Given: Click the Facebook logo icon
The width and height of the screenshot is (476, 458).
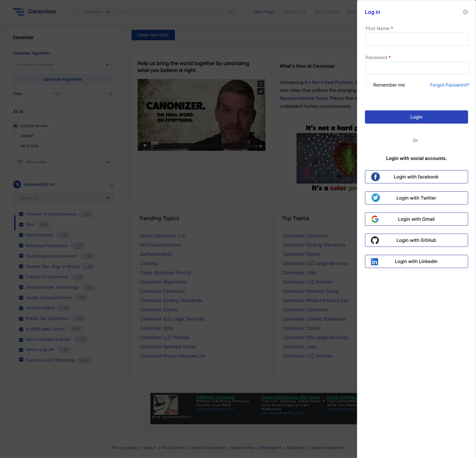Looking at the screenshot, I should pyautogui.click(x=375, y=177).
